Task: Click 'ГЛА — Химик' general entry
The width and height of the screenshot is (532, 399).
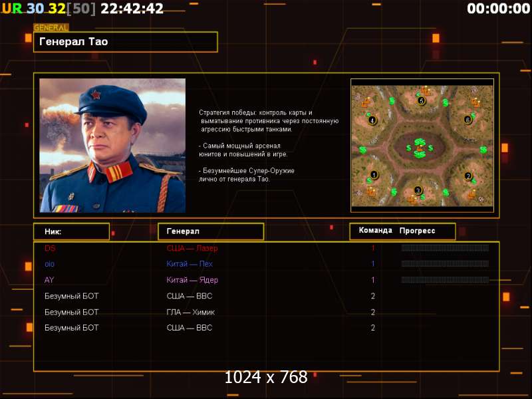Action: point(191,312)
